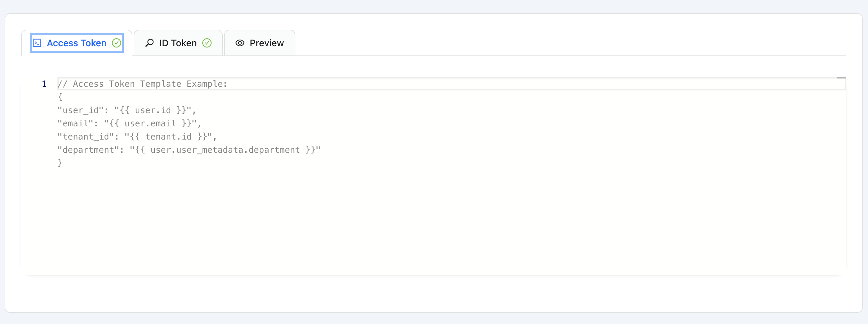This screenshot has height=324, width=868.
Task: Click the green checkmark beside ID Token
Action: (207, 43)
